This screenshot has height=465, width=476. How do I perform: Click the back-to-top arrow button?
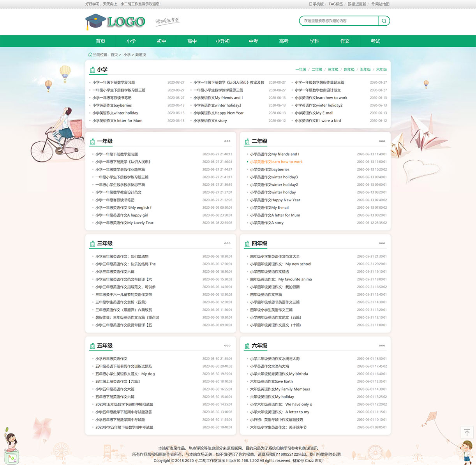(467, 433)
